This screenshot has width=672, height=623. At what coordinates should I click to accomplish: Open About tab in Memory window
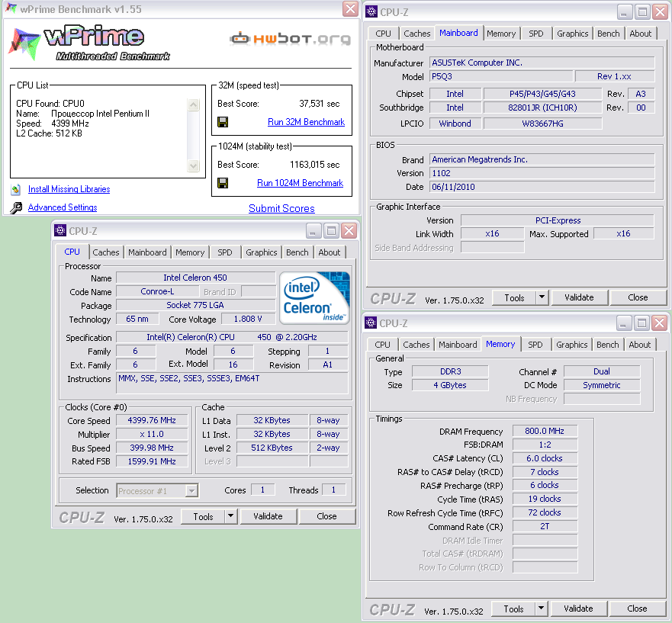pos(639,345)
